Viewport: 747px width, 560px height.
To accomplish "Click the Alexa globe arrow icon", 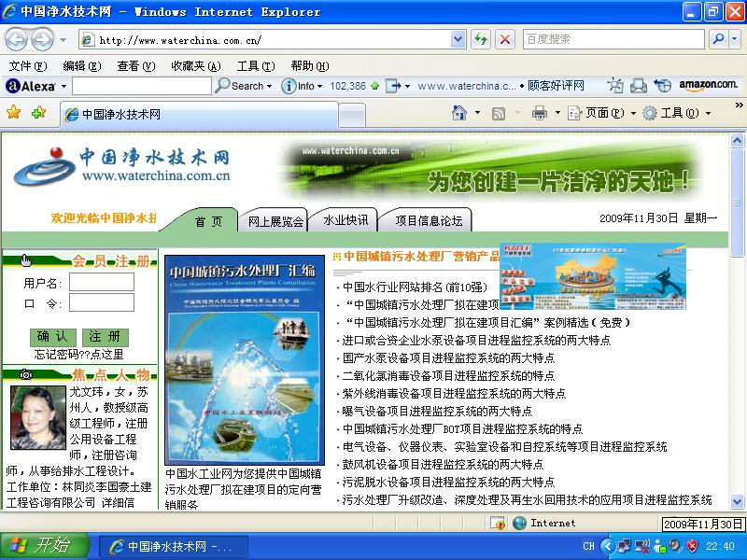I will pyautogui.click(x=662, y=86).
